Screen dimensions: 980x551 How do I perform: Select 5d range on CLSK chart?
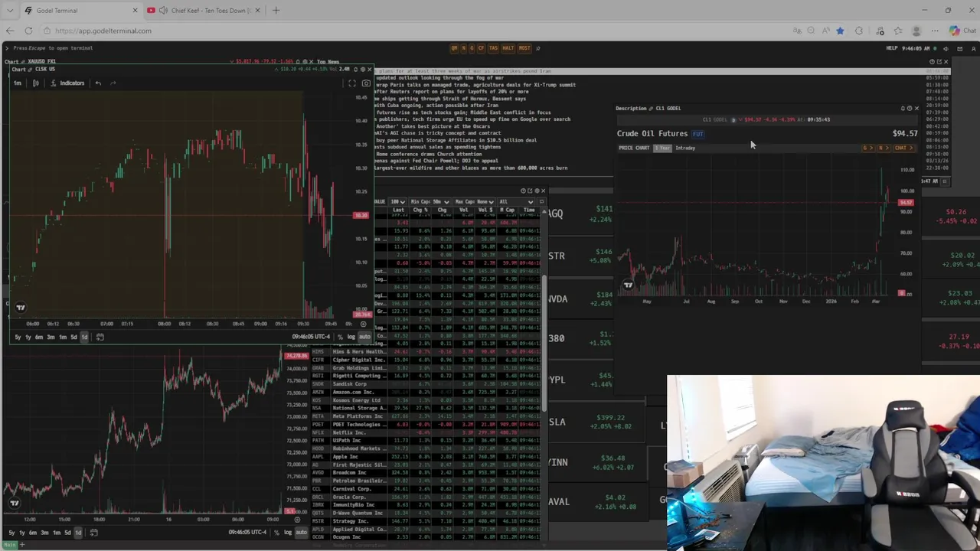click(x=73, y=337)
